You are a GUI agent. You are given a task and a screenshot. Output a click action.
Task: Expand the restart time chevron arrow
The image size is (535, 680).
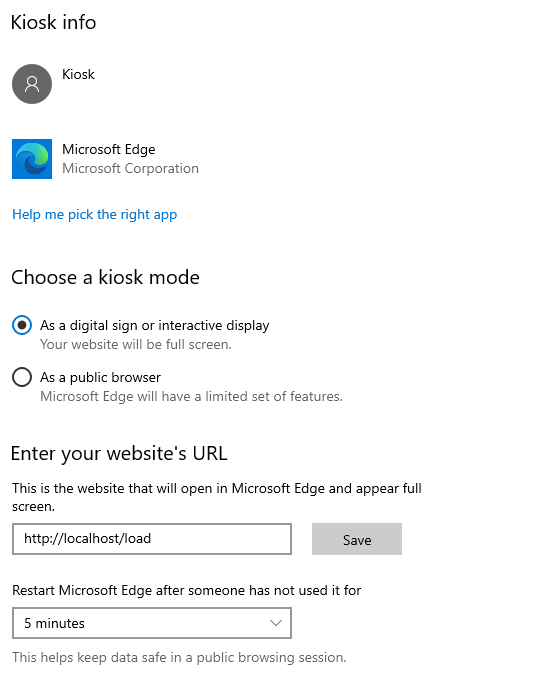click(x=276, y=623)
